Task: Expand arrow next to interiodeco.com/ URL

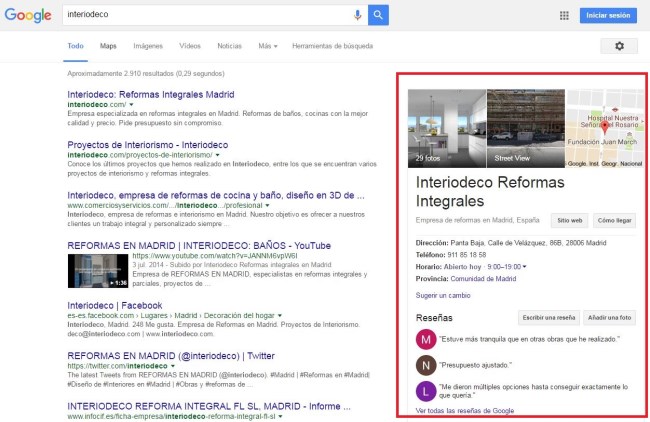Action: point(131,104)
